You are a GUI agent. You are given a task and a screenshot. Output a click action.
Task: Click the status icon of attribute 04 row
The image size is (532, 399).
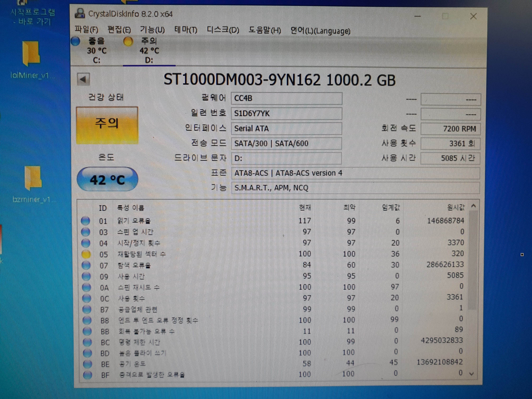click(86, 243)
